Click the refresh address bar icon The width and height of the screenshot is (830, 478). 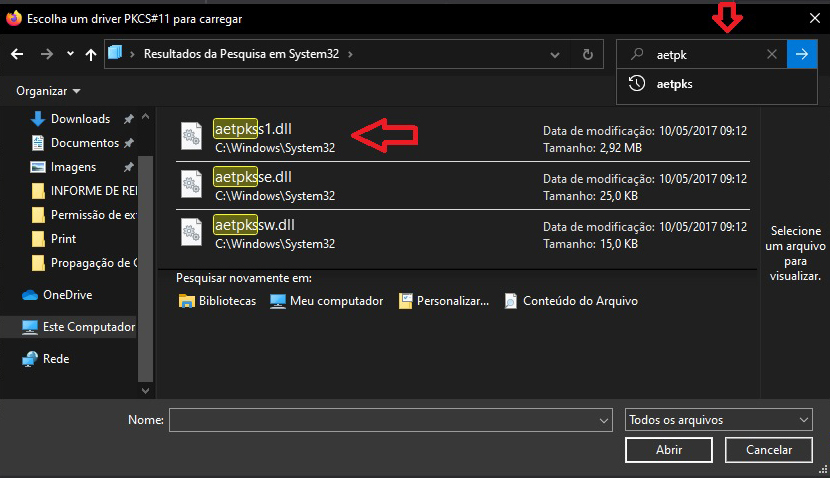[x=588, y=54]
